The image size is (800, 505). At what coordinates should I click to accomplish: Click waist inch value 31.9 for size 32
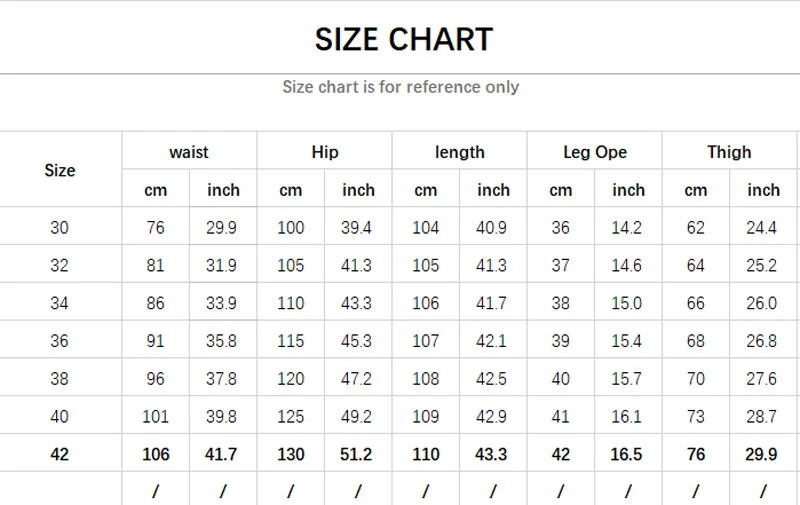pyautogui.click(x=222, y=266)
